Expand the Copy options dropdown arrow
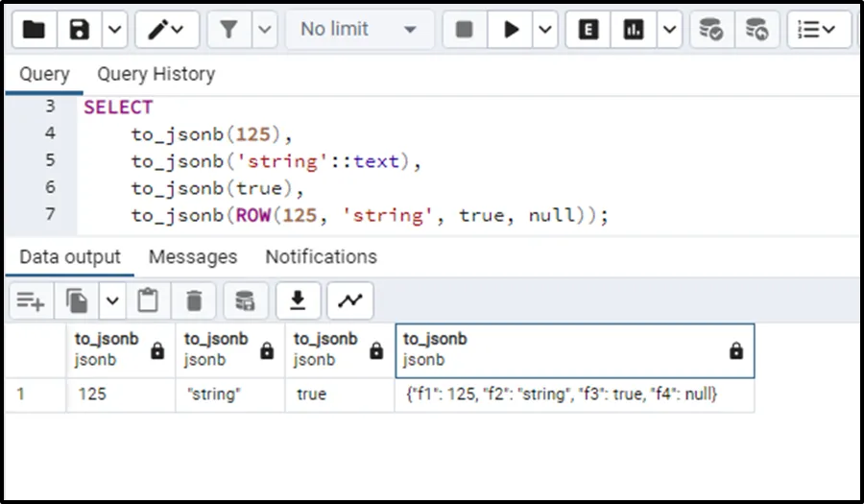Screen dimensions: 864x504 point(112,301)
